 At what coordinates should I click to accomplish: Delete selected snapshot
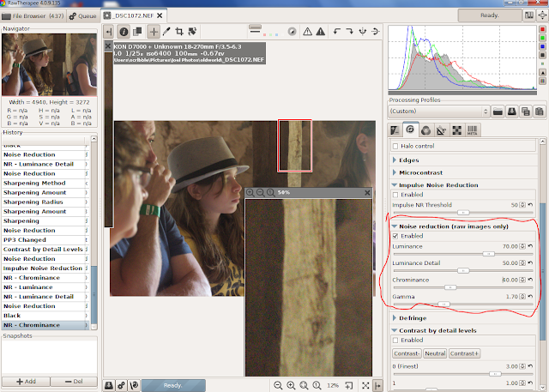click(74, 382)
